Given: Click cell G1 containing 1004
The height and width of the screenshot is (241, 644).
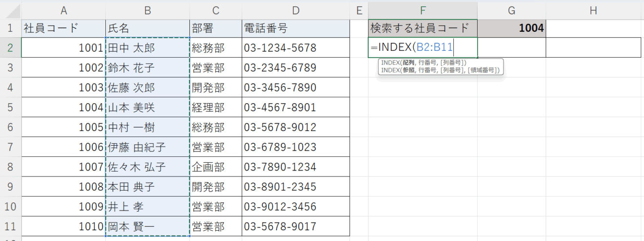Looking at the screenshot, I should tap(511, 28).
